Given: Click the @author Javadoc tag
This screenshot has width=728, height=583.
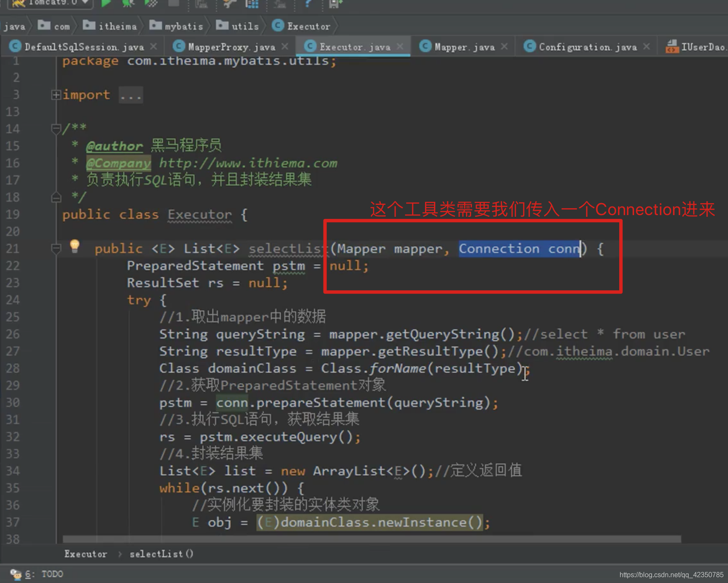Looking at the screenshot, I should (114, 146).
